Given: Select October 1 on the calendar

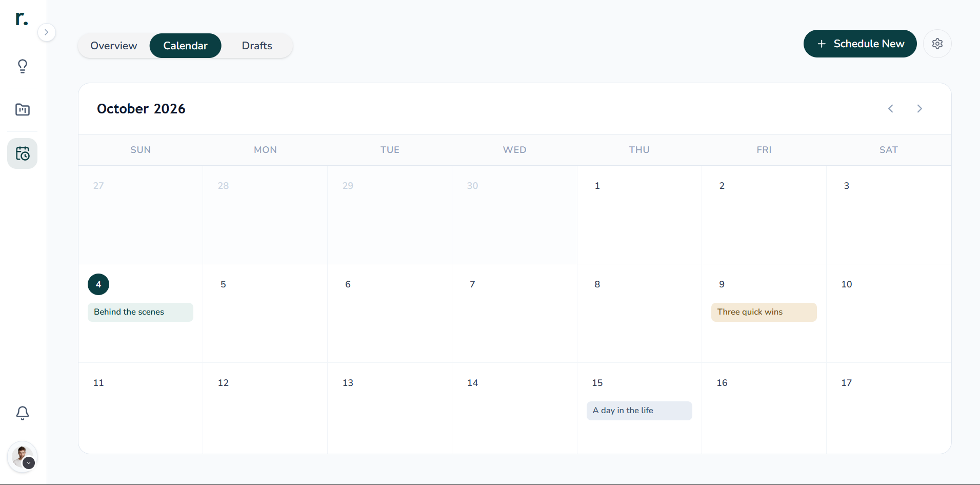Looking at the screenshot, I should pyautogui.click(x=597, y=186).
